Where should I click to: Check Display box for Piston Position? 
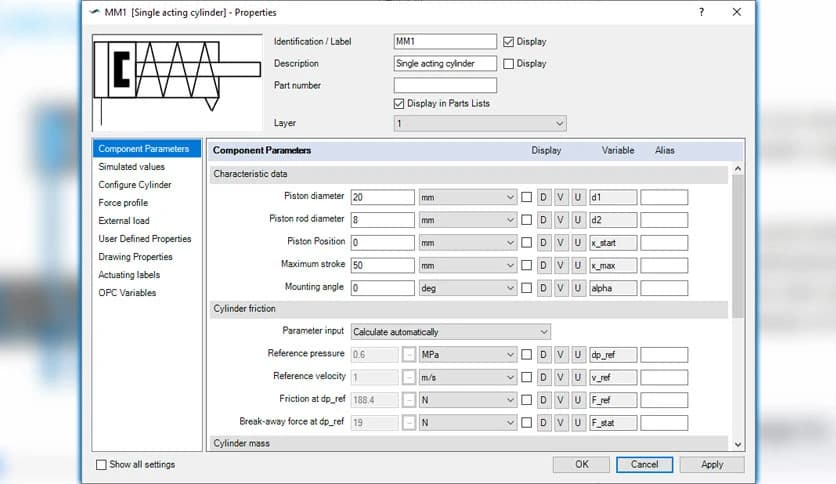(526, 243)
